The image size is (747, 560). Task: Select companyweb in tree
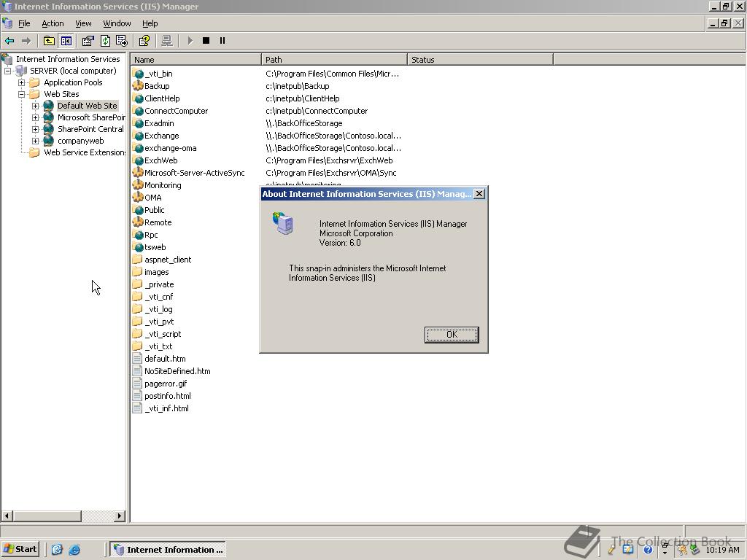[x=80, y=141]
